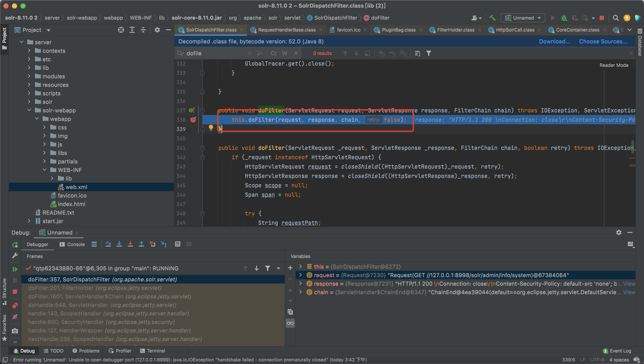Click Evaluate Expression calculator icon
This screenshot has width=644, height=364.
click(178, 244)
